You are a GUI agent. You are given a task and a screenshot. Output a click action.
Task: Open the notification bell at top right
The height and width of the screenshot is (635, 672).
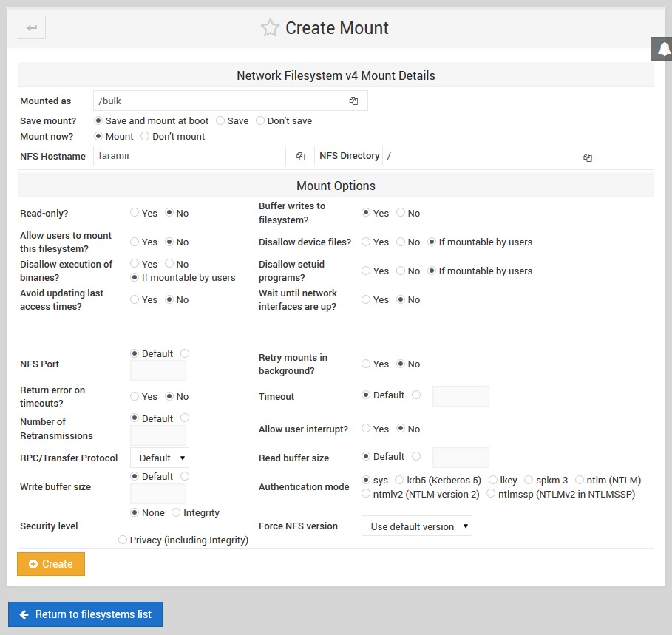pos(662,49)
